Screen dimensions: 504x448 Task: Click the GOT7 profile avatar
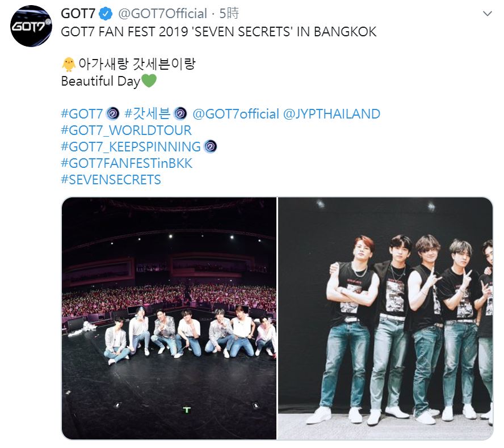tap(32, 26)
